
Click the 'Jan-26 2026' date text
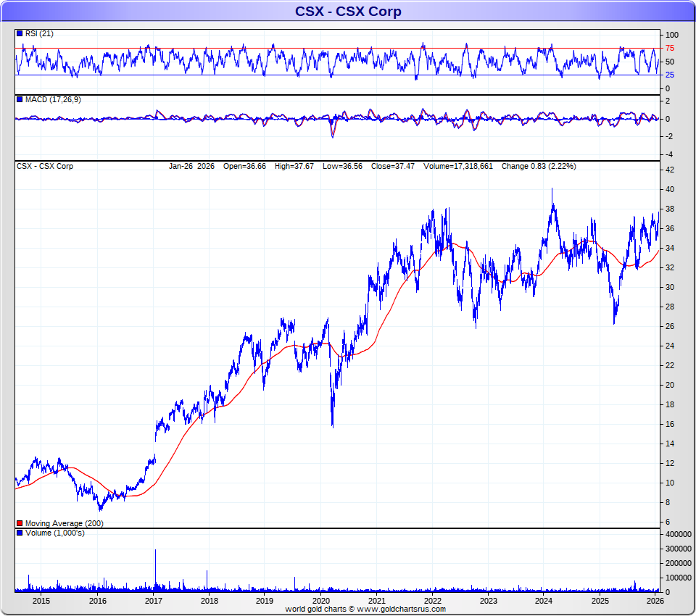tap(191, 166)
